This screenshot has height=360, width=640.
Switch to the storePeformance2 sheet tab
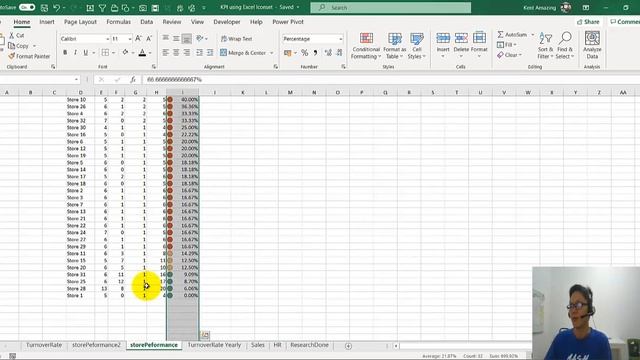click(x=96, y=345)
